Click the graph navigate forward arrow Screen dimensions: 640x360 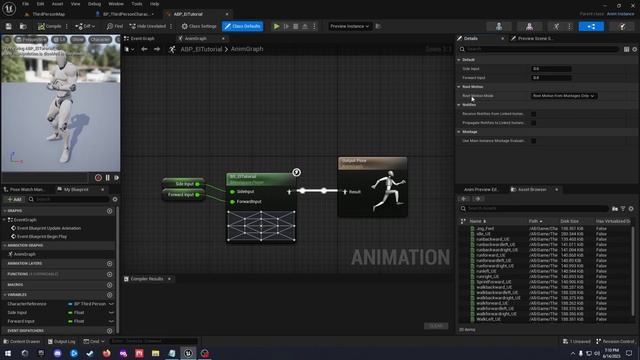[157, 49]
